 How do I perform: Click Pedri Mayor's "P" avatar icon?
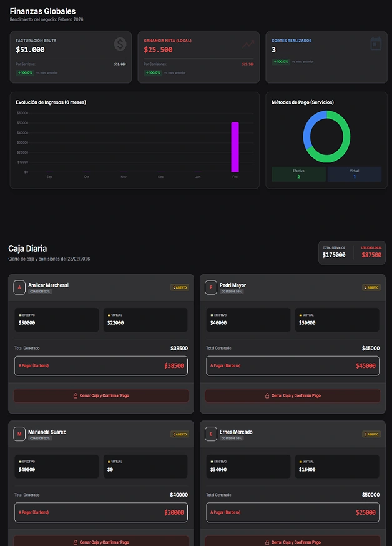click(211, 287)
